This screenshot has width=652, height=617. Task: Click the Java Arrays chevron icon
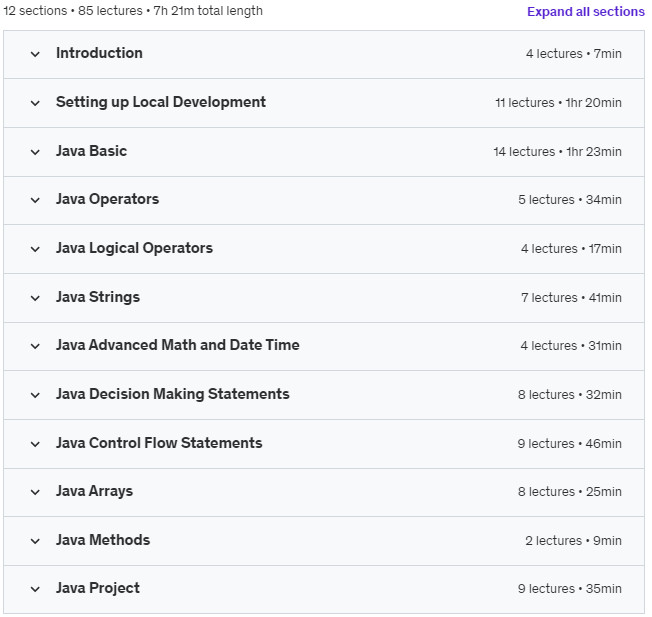click(x=35, y=492)
